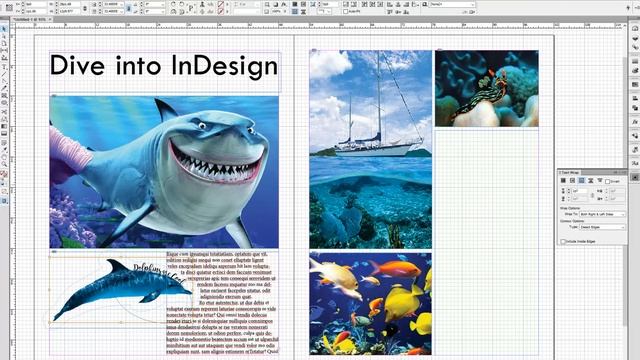Select the Line tool

pos(4,74)
